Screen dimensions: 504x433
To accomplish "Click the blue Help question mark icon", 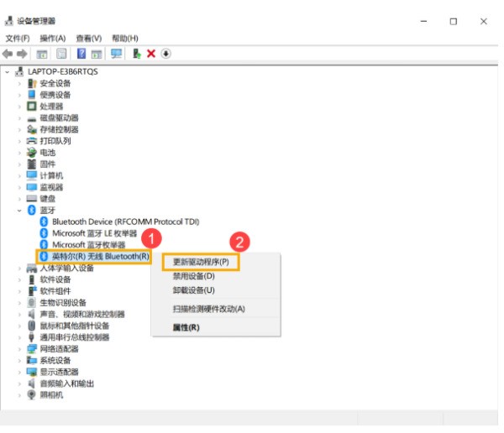I will point(81,54).
